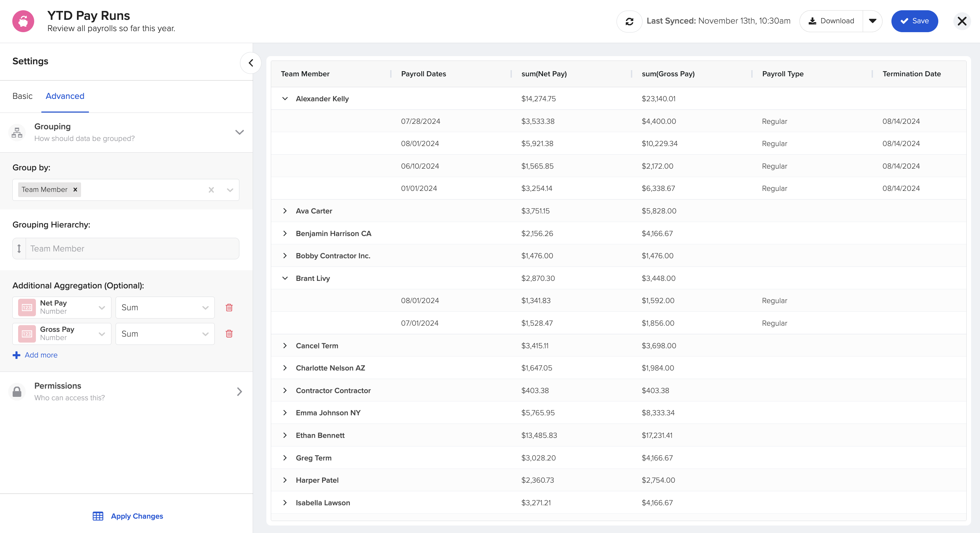Expand the Contractor Contractor row
Viewport: 980px width, 533px height.
285,390
